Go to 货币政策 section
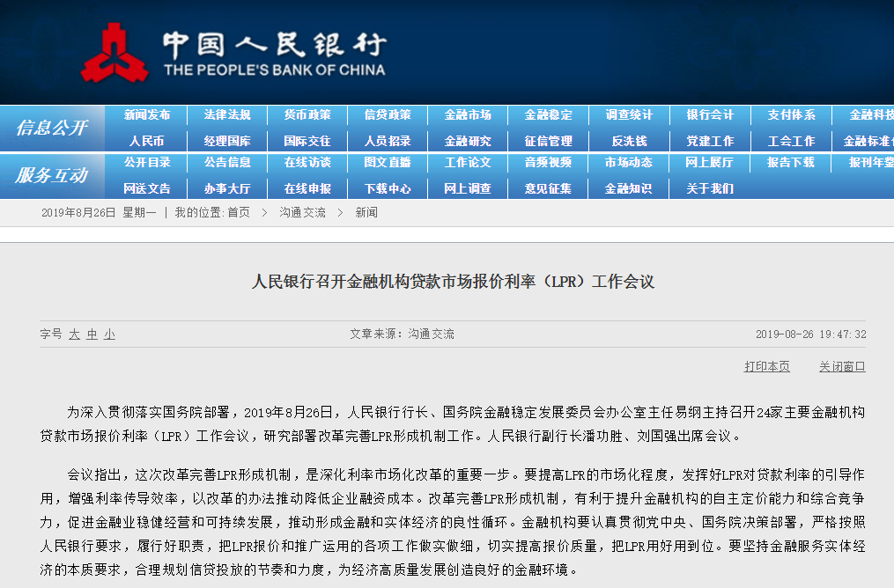The width and height of the screenshot is (894, 588). [308, 114]
